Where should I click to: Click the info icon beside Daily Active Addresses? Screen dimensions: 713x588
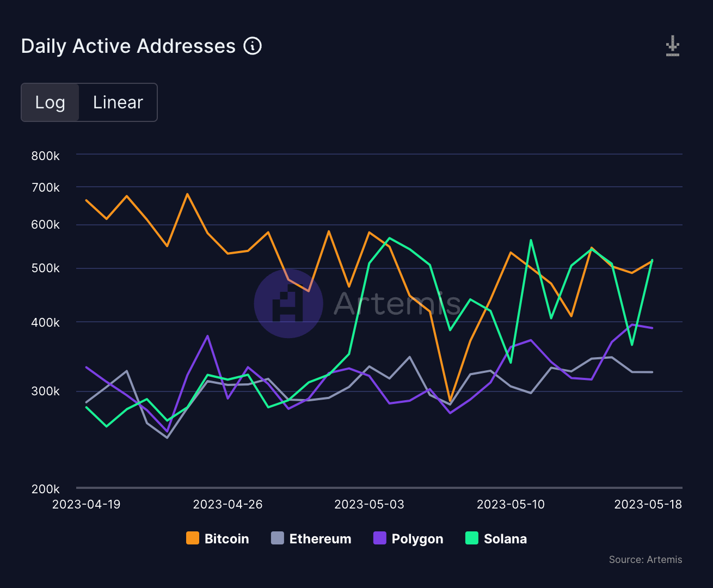click(x=253, y=46)
